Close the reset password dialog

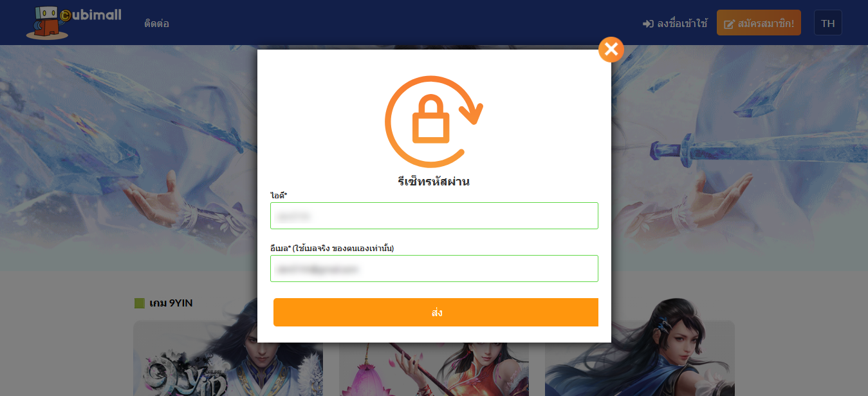coord(611,50)
